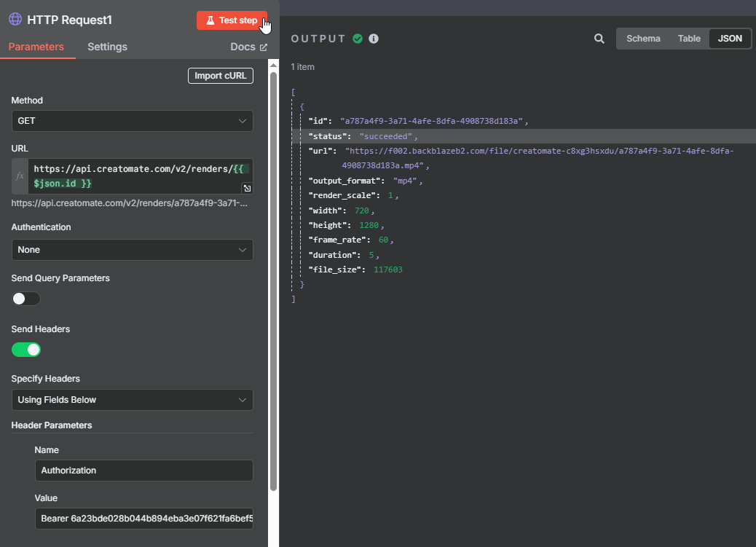Image resolution: width=756 pixels, height=547 pixels.
Task: Click the Docs external link icon
Action: [x=264, y=47]
